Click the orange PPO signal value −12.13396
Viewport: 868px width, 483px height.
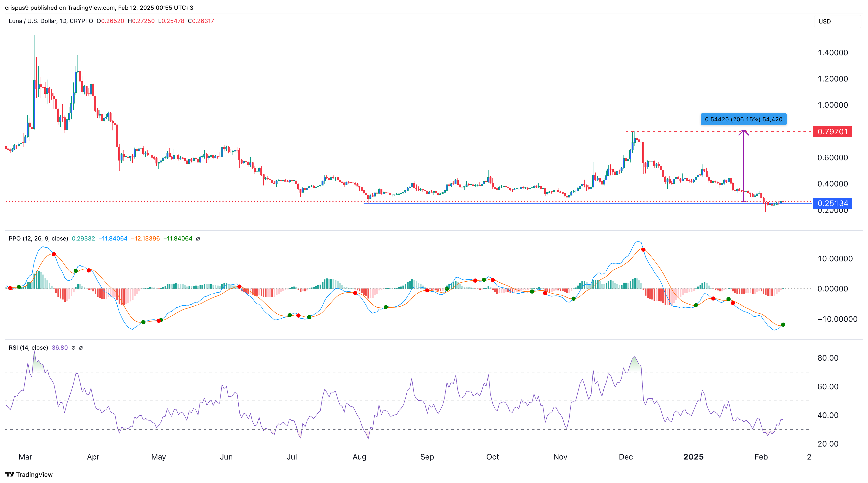tap(145, 239)
